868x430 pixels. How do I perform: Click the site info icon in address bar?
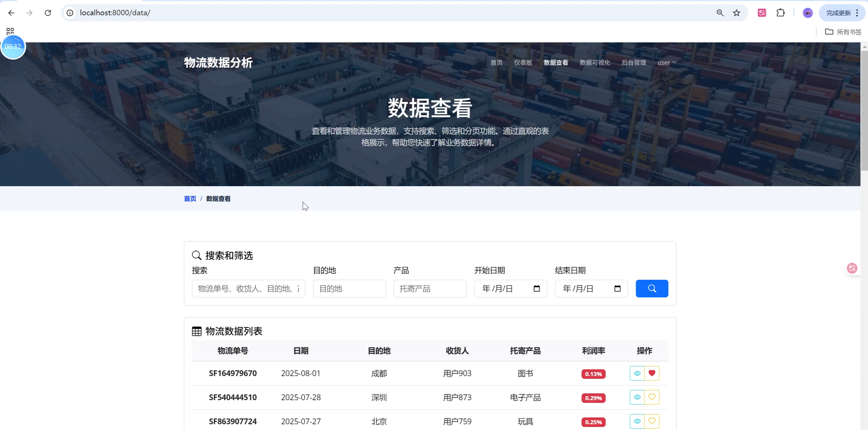70,13
